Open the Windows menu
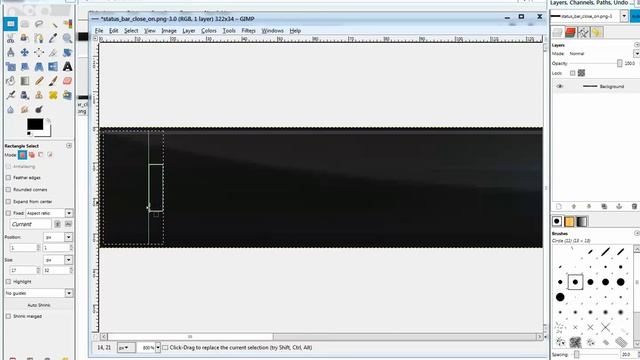Viewport: 640px width, 360px height. [x=272, y=31]
